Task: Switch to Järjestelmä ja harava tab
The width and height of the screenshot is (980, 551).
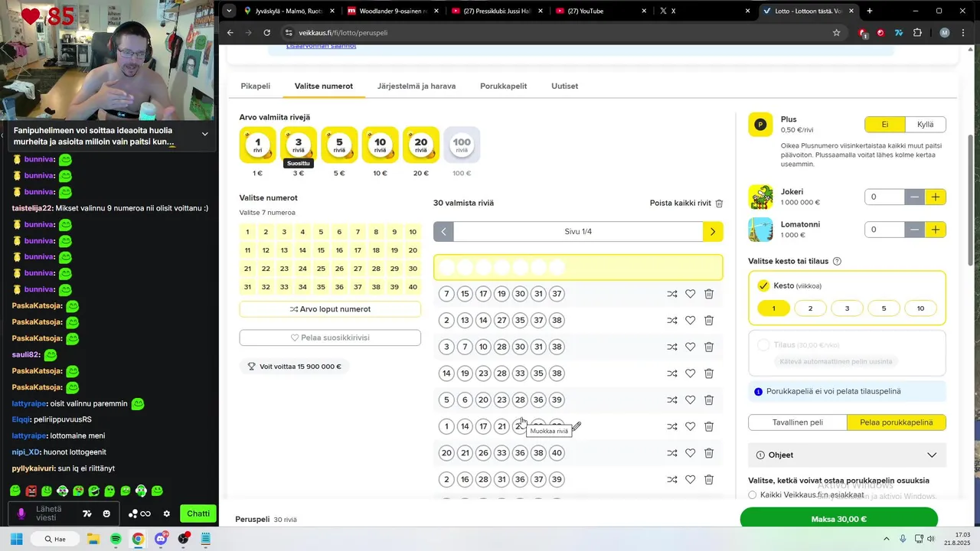Action: pos(416,86)
